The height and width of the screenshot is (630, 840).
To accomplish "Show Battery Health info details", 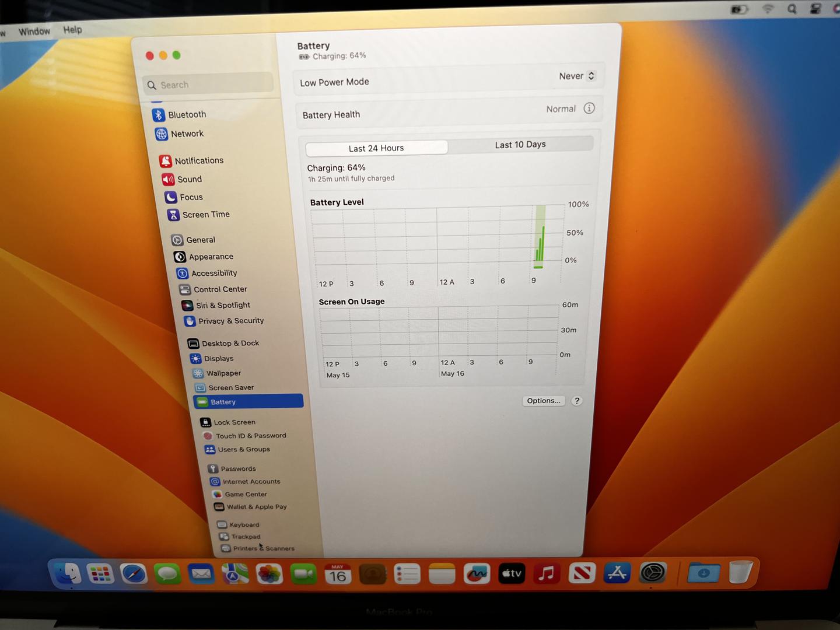I will (x=589, y=108).
